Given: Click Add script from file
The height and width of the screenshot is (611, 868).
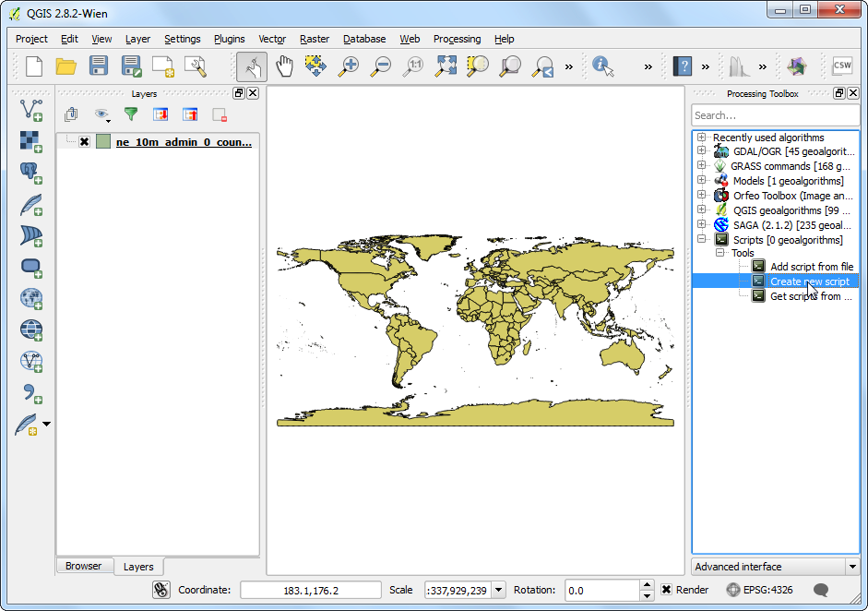Looking at the screenshot, I should [811, 267].
